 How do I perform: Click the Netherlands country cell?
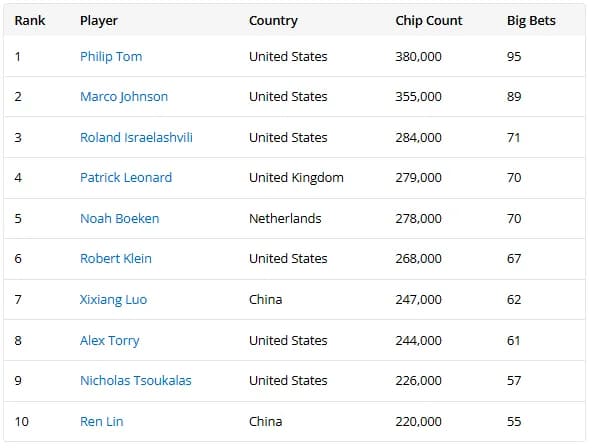(285, 219)
